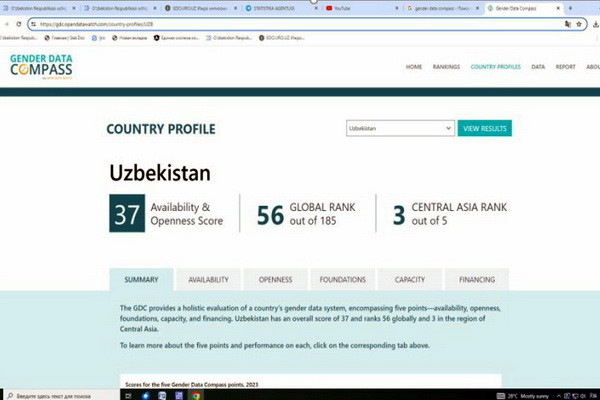Image resolution: width=600 pixels, height=400 pixels.
Task: Click the Central Asia rank number 3
Action: pos(399,214)
